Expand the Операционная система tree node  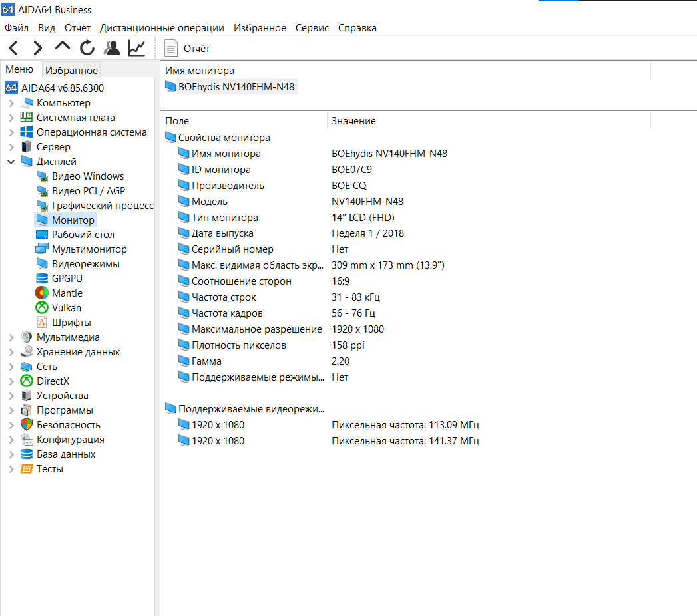(x=11, y=132)
